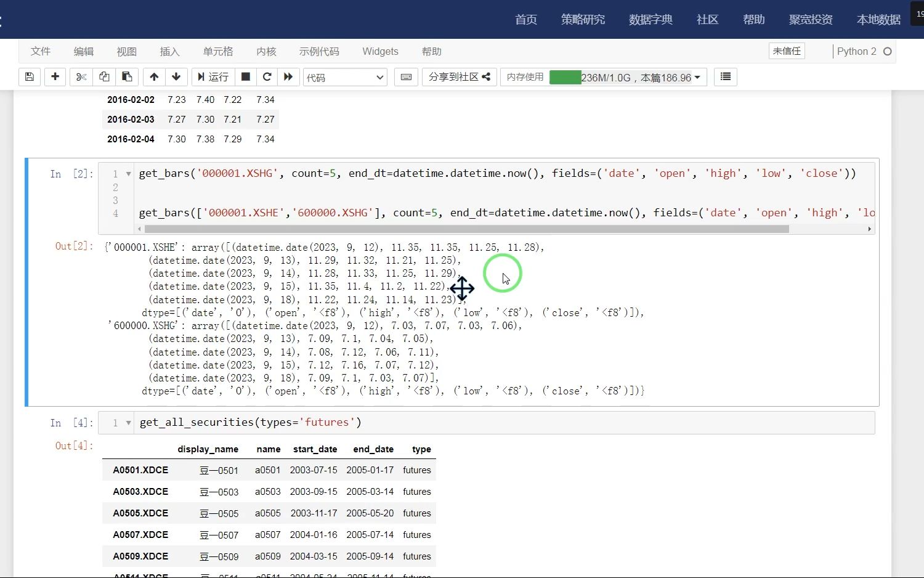Click right scroll arrow of cell In [2] scrollbar

tap(869, 229)
